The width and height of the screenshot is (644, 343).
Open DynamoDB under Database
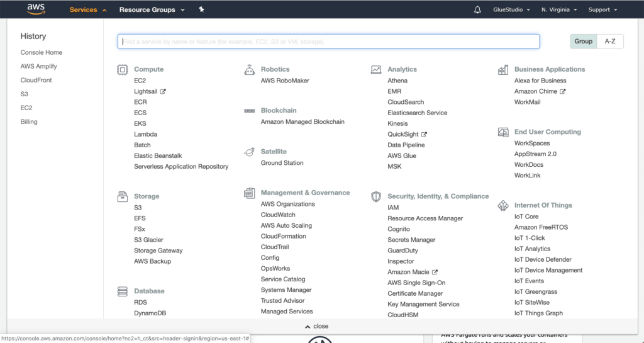[x=150, y=313]
